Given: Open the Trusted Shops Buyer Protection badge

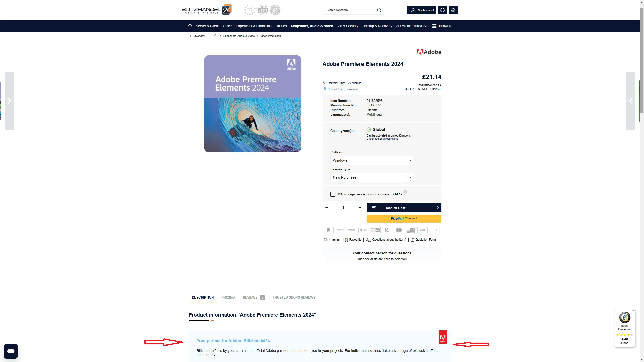Looking at the screenshot, I should click(625, 328).
